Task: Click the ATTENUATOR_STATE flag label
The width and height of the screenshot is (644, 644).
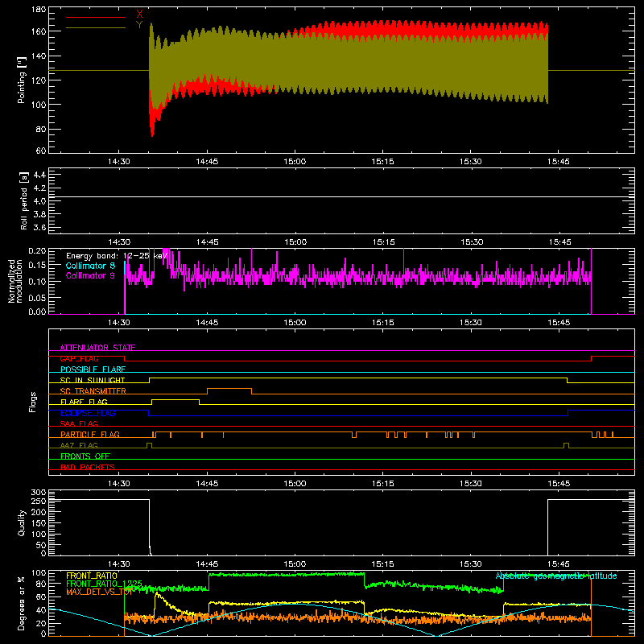Action: [97, 348]
